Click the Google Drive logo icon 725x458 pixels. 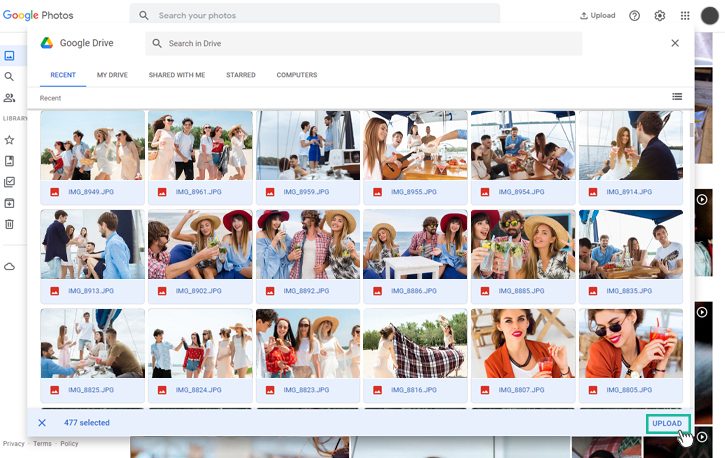click(x=47, y=43)
